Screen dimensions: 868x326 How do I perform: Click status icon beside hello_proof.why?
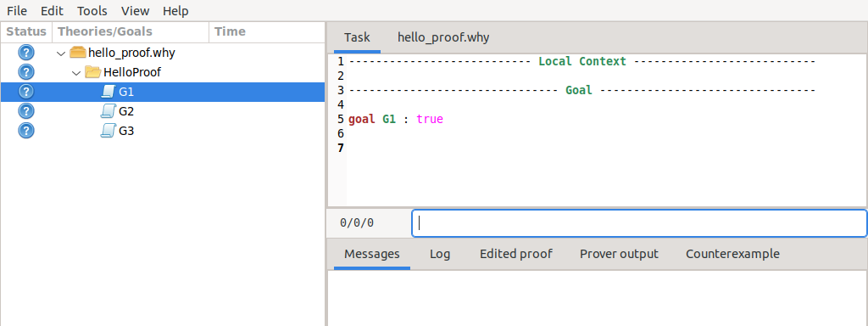click(26, 53)
